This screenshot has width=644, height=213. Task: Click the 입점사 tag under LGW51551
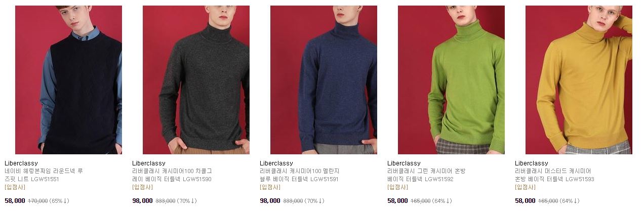(15, 187)
